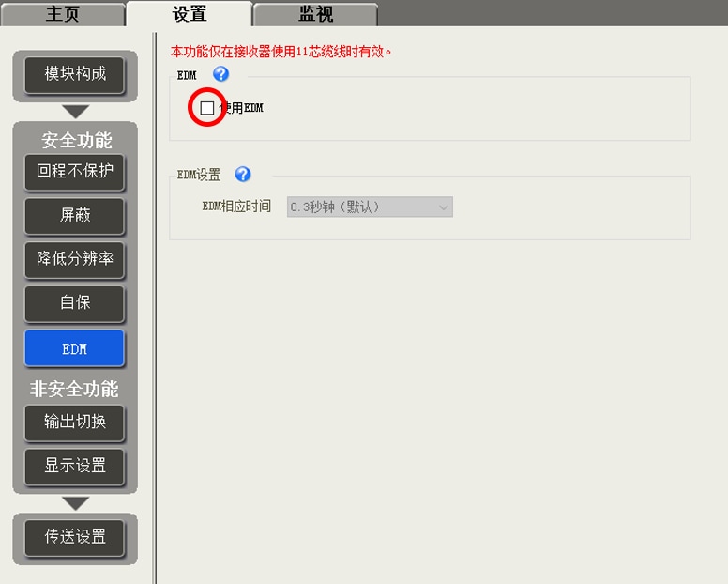This screenshot has width=728, height=584.
Task: Click down arrow below 模块构成 panel
Action: (75, 112)
